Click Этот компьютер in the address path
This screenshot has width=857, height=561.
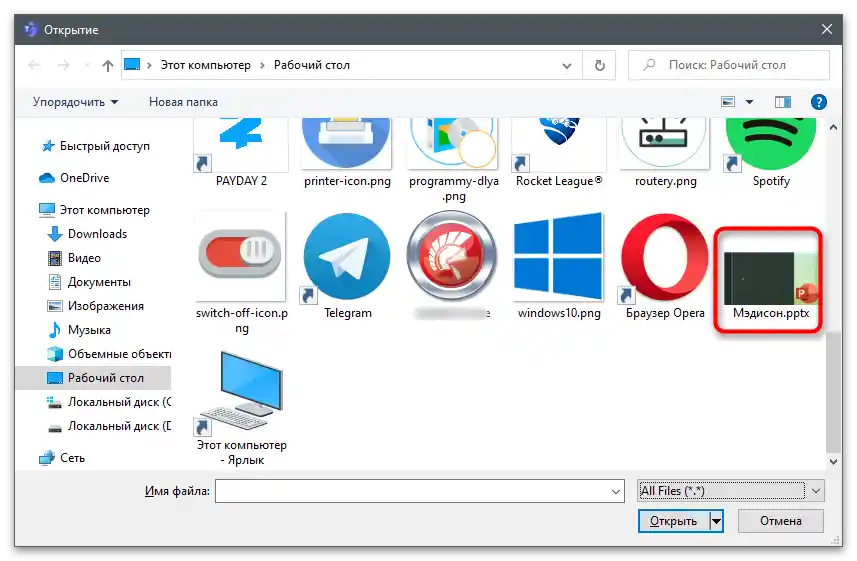click(206, 66)
